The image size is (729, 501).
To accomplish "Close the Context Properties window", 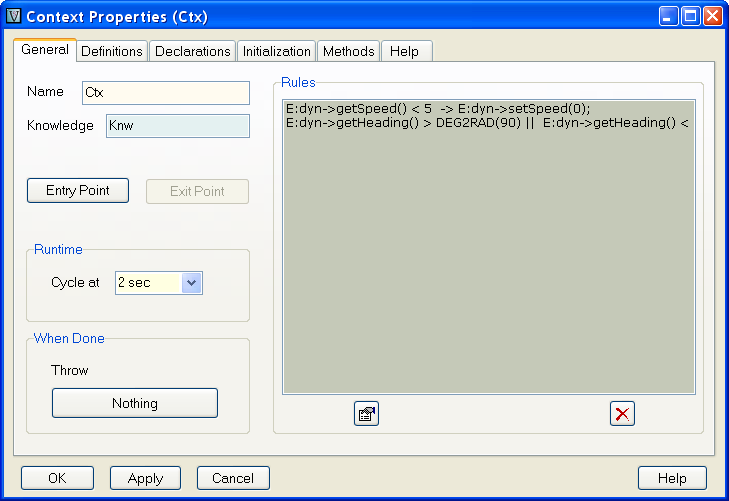I will (x=712, y=16).
